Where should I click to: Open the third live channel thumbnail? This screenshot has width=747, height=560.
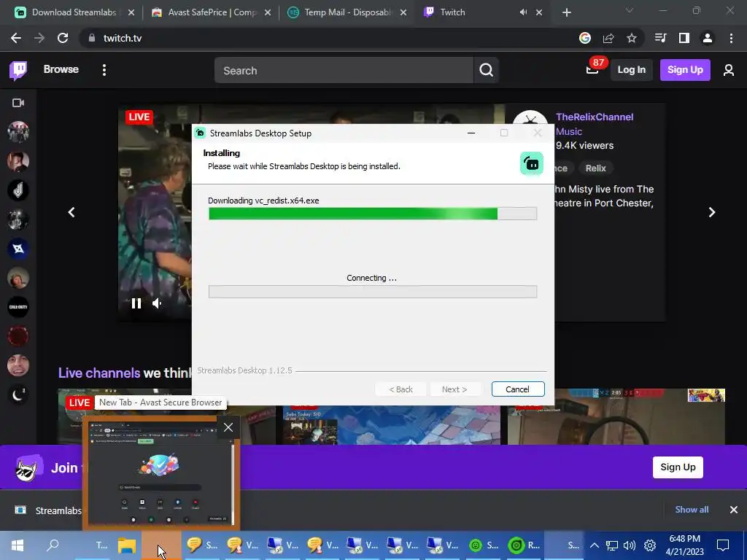click(x=616, y=416)
